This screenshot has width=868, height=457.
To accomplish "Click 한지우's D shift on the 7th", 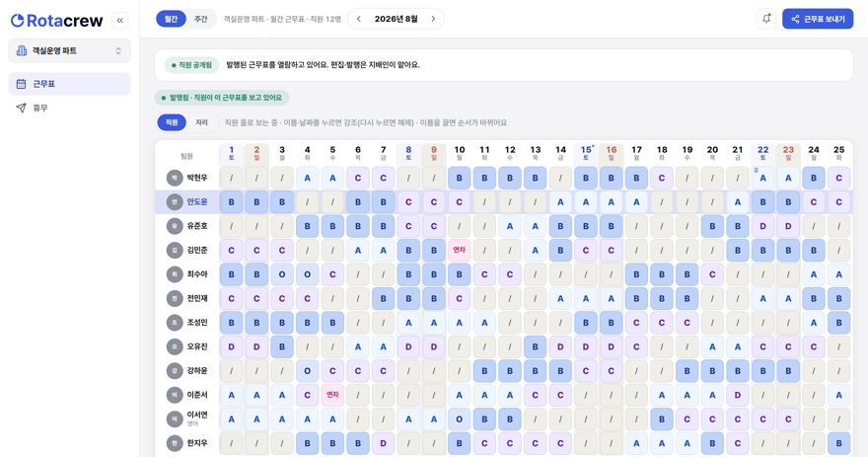I will point(383,443).
